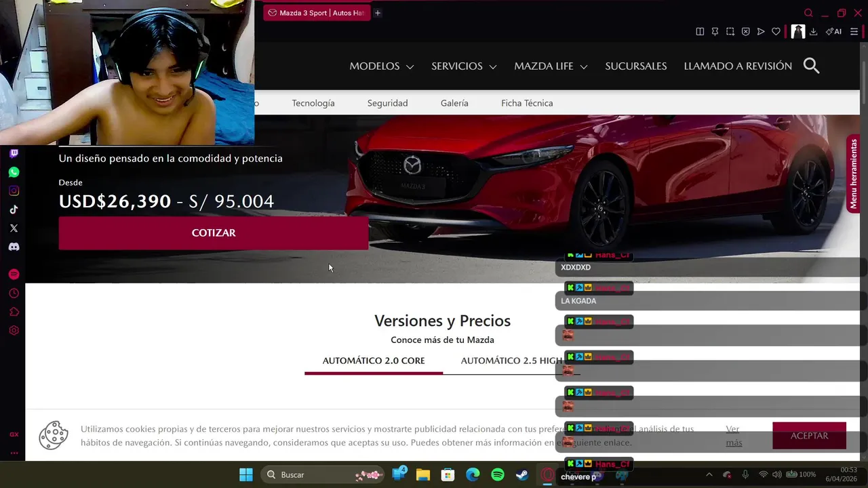Select the AUTOMÁTICO 2.5 HIGH version tab
Screen dimensions: 868x488
pos(511,361)
